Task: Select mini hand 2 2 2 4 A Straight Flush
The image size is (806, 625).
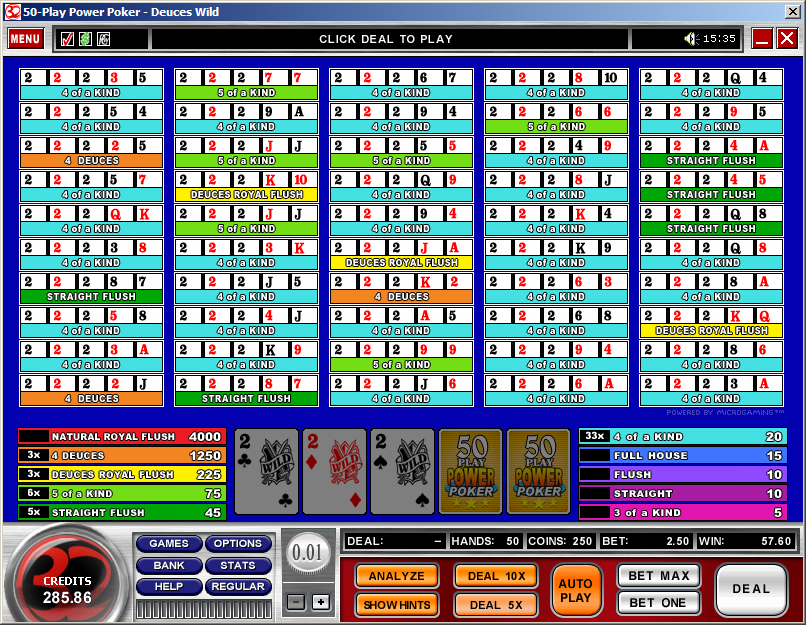Action: click(711, 153)
